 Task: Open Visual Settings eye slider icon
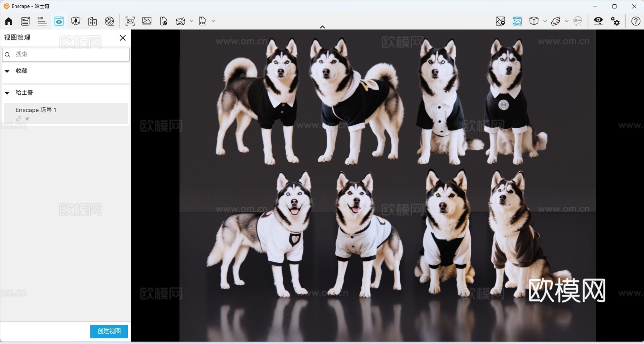598,21
